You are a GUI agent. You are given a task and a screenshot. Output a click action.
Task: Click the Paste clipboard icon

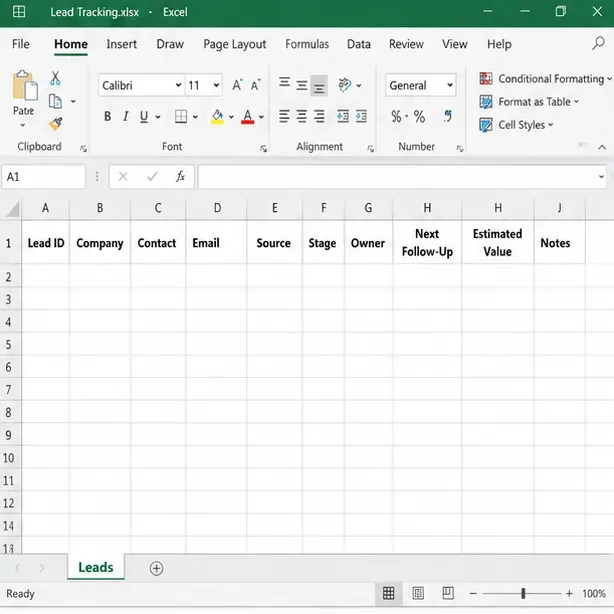[25, 85]
